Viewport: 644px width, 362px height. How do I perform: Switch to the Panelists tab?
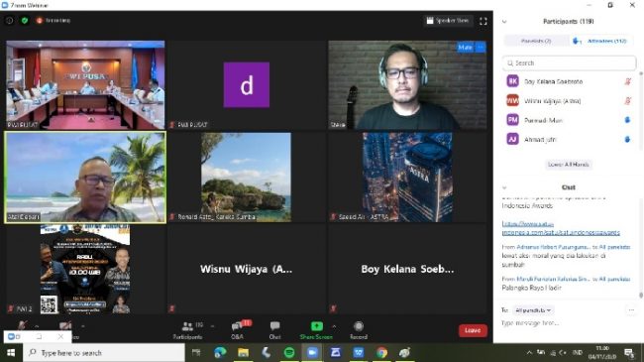[536, 41]
